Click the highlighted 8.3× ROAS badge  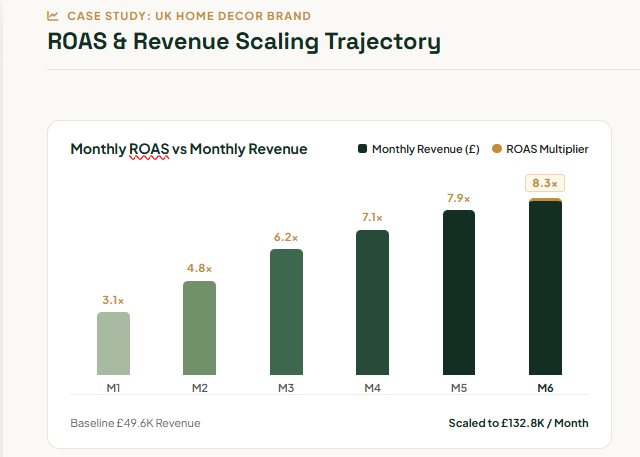click(x=545, y=183)
